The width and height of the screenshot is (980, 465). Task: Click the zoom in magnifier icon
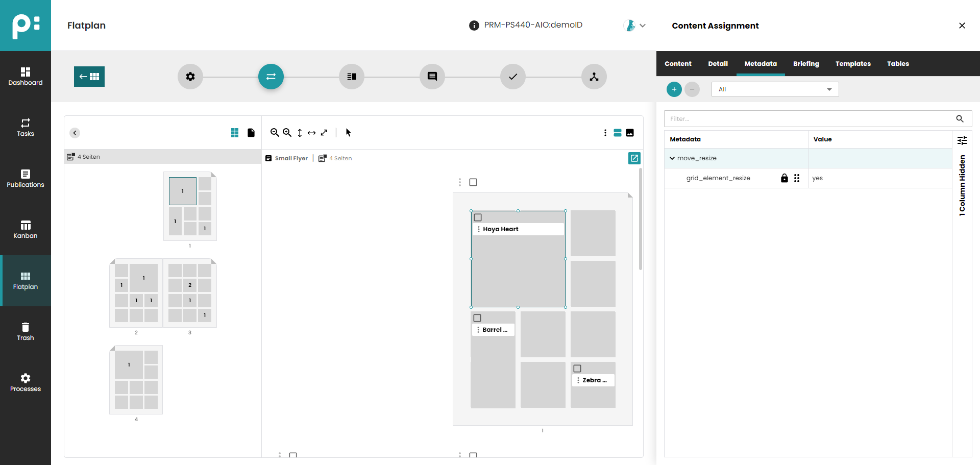[x=287, y=133]
